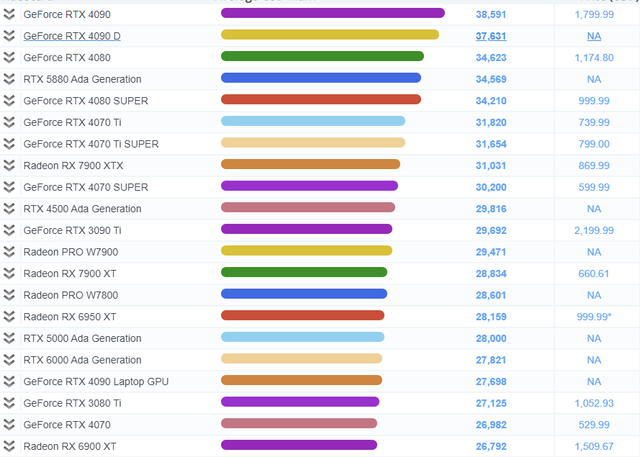
Task: Expand the GeForce RTX 4080 row chevron
Action: pos(9,58)
